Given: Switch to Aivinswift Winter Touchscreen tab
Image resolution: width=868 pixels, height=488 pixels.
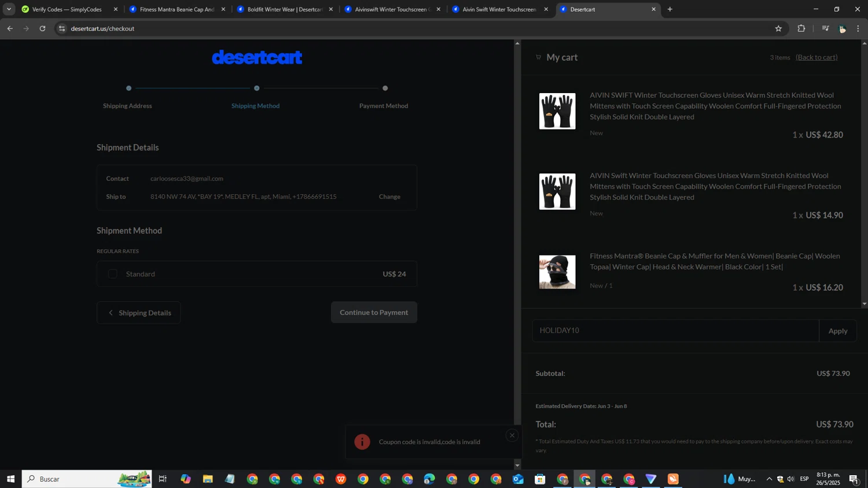Looking at the screenshot, I should point(392,9).
